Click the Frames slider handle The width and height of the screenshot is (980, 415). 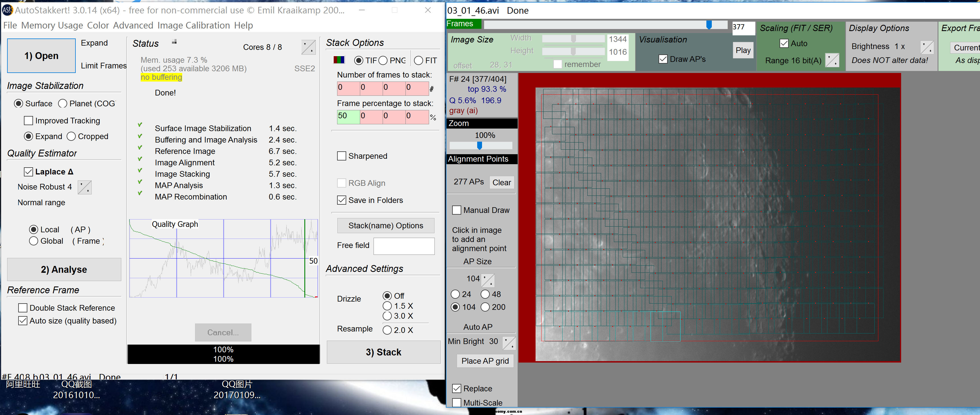click(709, 25)
